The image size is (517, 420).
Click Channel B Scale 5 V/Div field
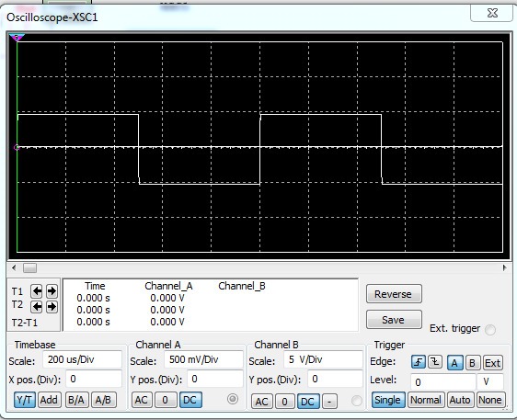click(323, 359)
